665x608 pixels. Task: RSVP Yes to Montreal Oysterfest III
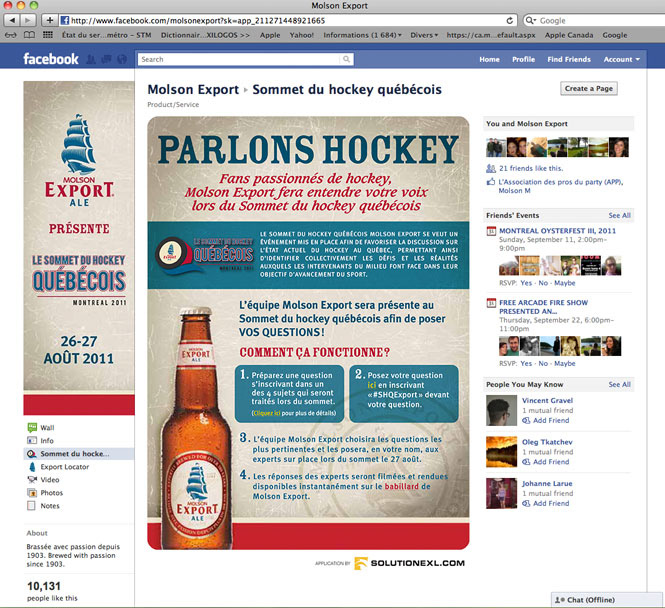(x=526, y=282)
